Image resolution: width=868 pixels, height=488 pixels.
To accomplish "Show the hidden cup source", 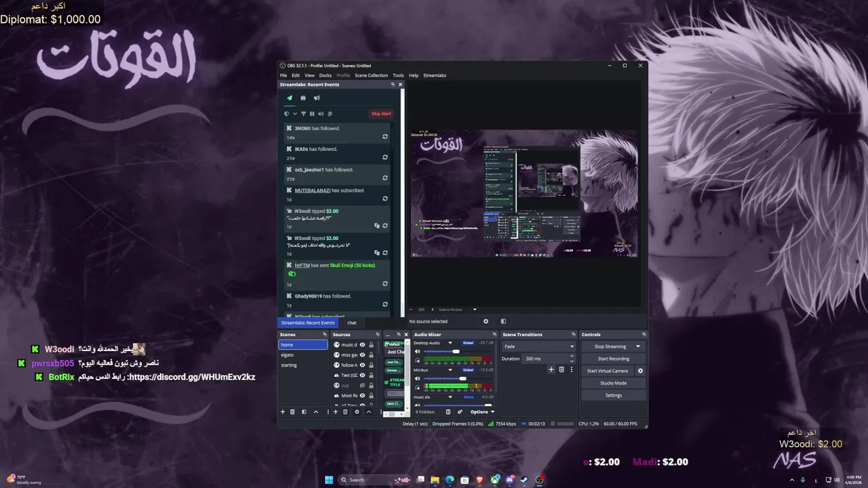I will [x=362, y=386].
